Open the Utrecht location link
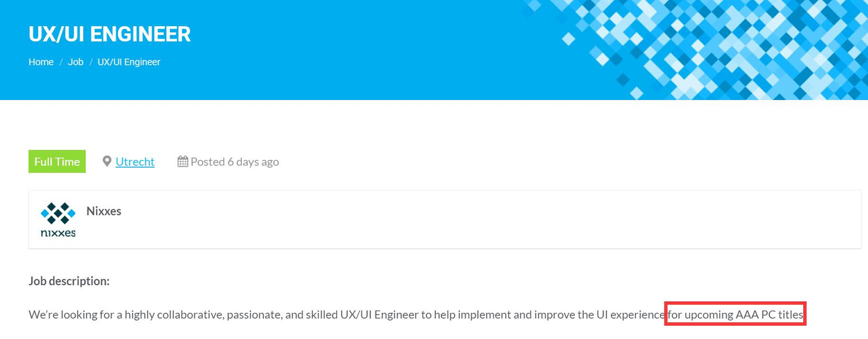 [135, 162]
